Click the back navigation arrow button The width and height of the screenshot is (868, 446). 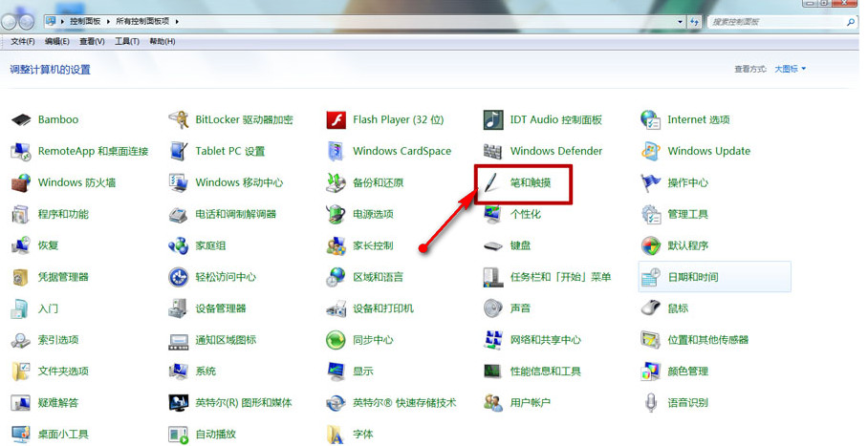(11, 20)
